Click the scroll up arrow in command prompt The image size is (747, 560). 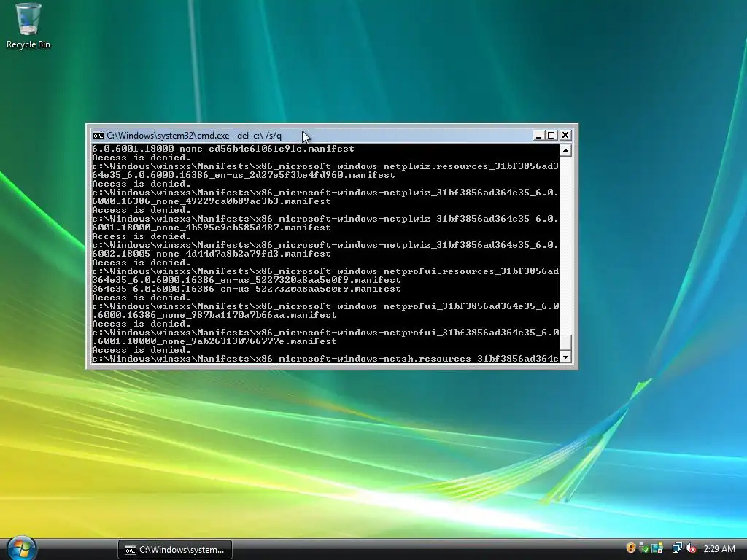pos(565,150)
